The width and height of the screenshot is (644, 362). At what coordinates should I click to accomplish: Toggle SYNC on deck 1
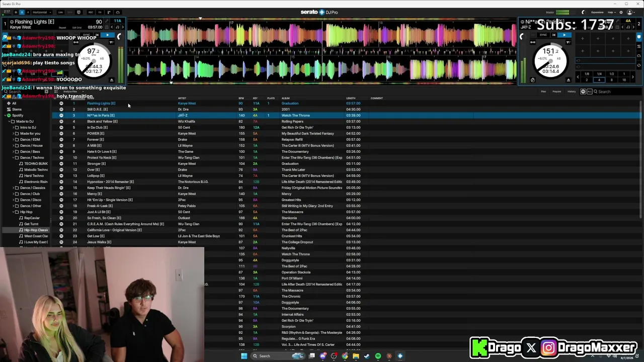88,35
